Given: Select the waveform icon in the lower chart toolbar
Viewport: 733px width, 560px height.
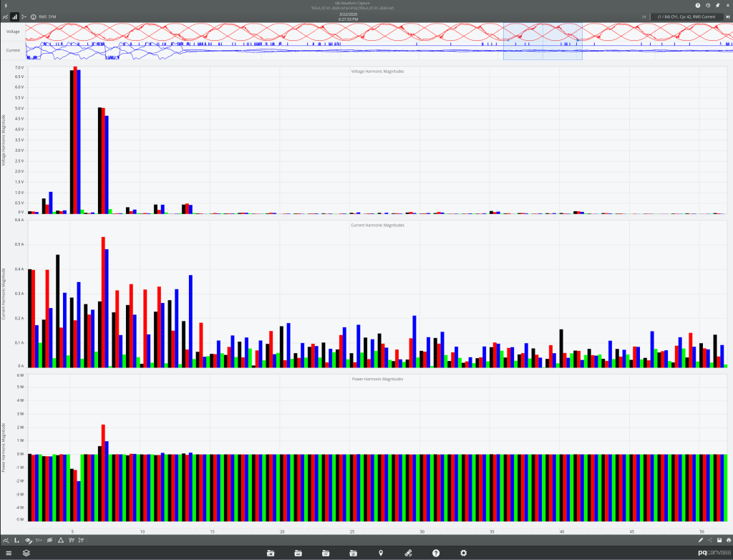Looking at the screenshot, I should pos(6,541).
